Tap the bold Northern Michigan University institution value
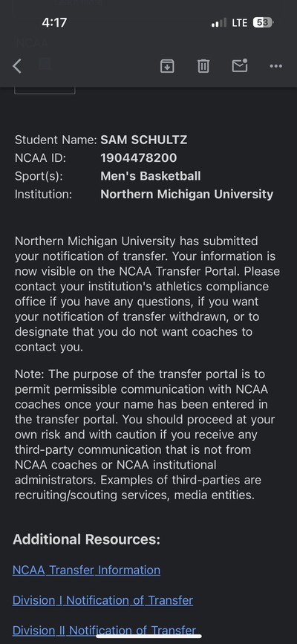The height and width of the screenshot is (644, 297). click(x=186, y=195)
